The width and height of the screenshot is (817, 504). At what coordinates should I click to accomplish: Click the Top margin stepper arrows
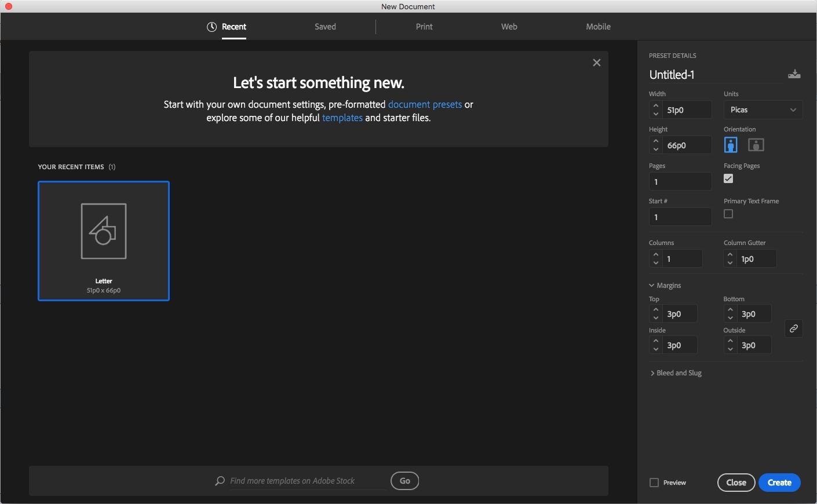point(656,313)
